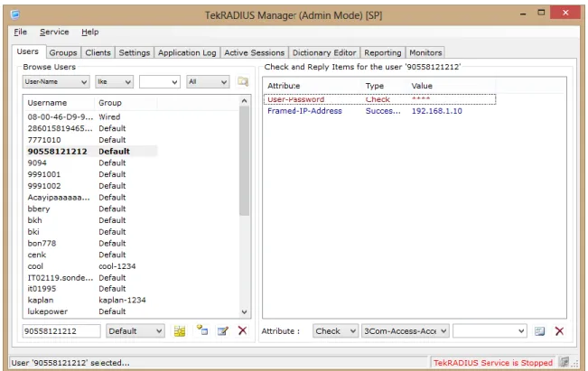588x371 pixels.
Task: Select user it01995
Action: point(90,289)
